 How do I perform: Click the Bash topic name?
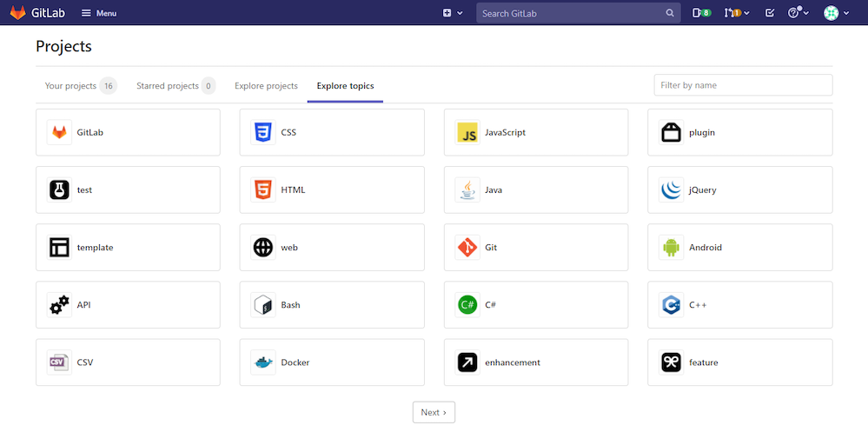click(290, 305)
